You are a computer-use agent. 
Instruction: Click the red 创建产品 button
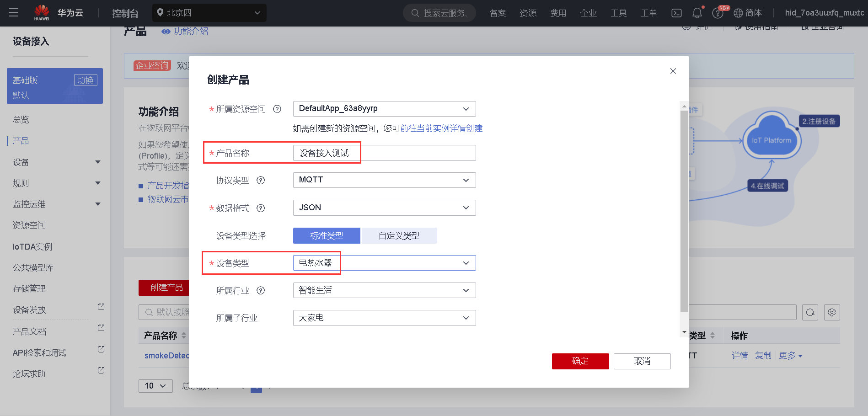tap(164, 288)
